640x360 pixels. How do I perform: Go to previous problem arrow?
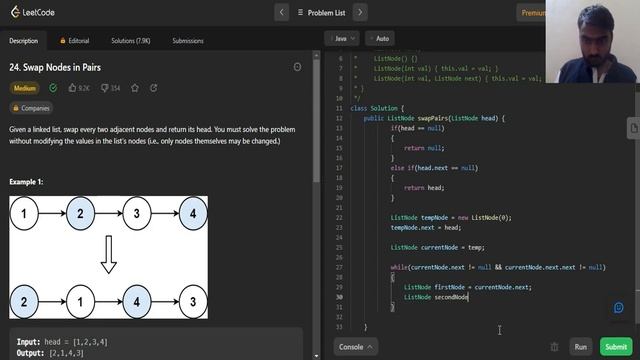coord(282,13)
